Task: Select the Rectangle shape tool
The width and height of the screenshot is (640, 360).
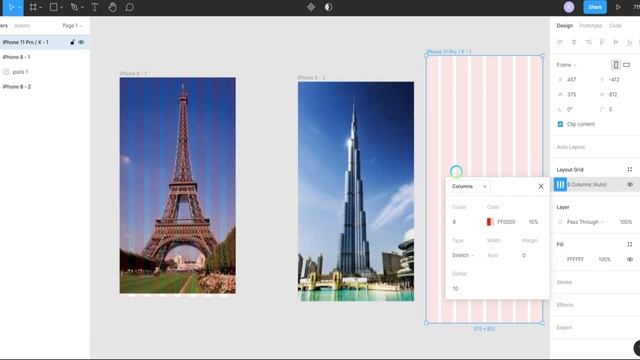Action: point(53,7)
